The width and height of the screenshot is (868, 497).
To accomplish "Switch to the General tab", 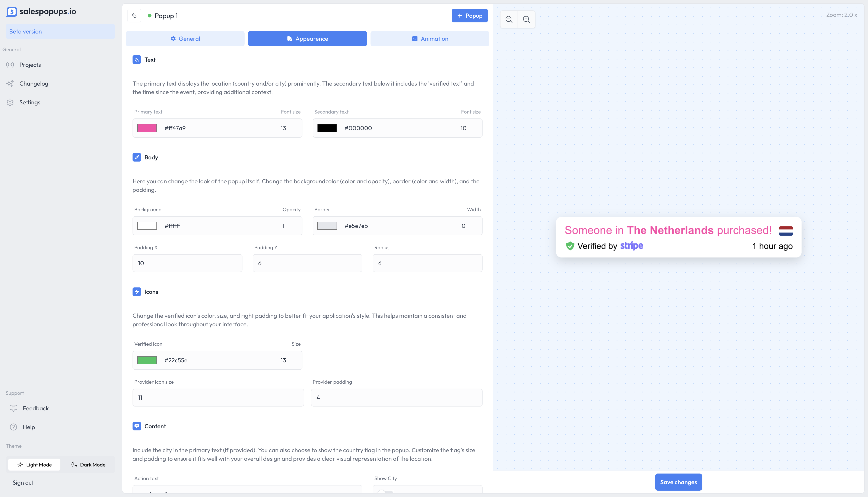I will (x=185, y=39).
